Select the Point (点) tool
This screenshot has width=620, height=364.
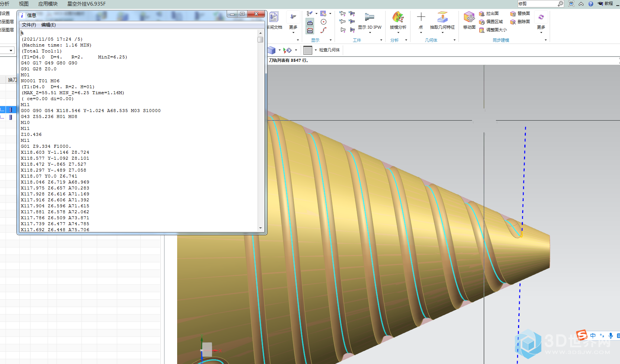click(421, 20)
